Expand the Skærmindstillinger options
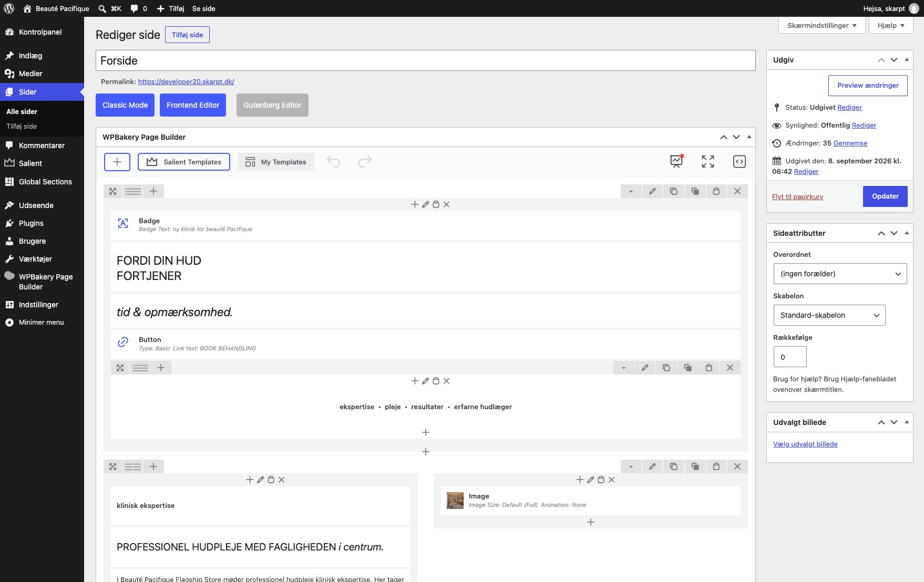This screenshot has width=924, height=582. [x=822, y=25]
